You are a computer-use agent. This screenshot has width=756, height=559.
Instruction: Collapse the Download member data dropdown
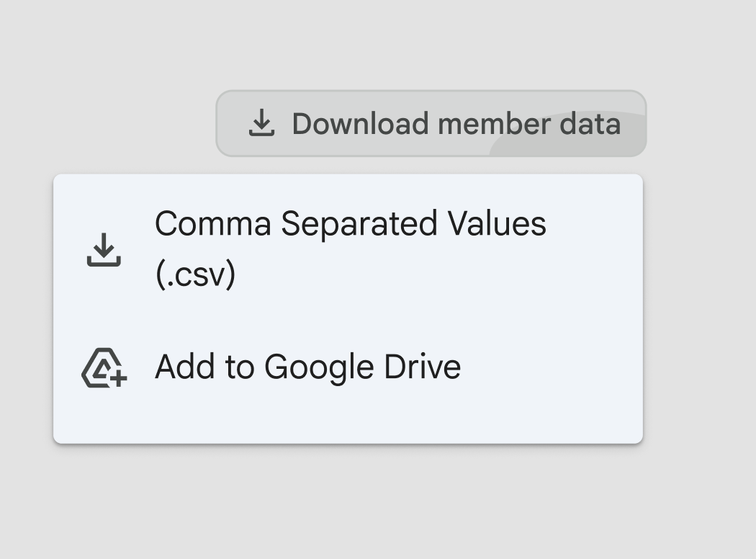coord(431,123)
